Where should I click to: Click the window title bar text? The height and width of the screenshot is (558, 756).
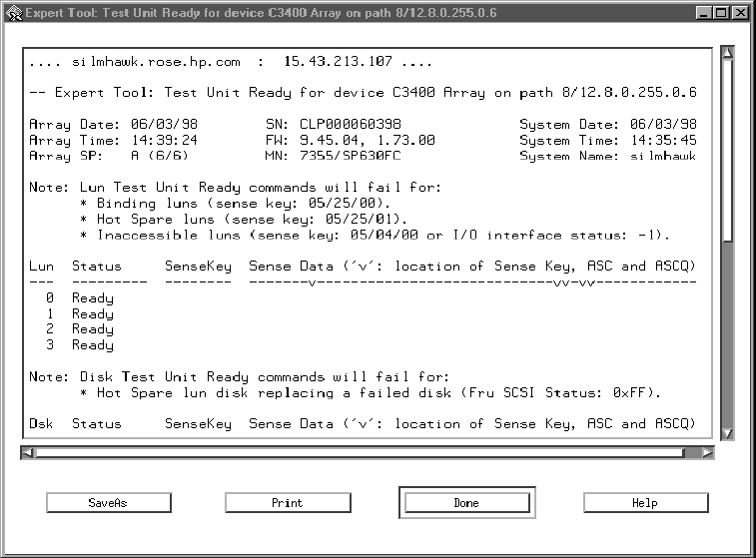pos(260,13)
